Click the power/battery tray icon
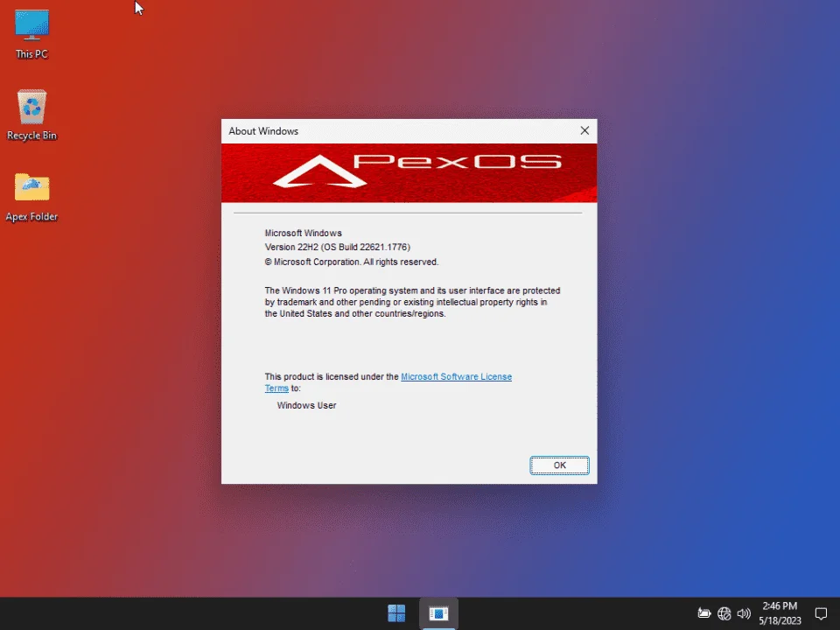The height and width of the screenshot is (630, 840). point(703,613)
